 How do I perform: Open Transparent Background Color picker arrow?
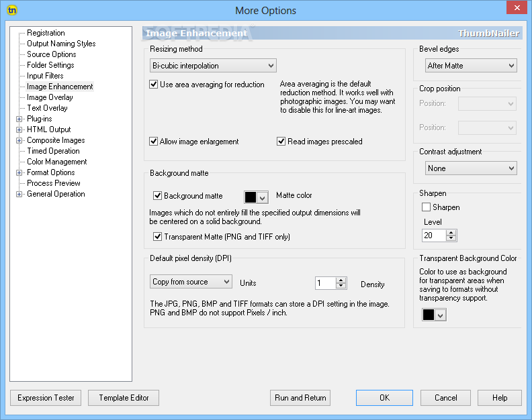coord(441,315)
